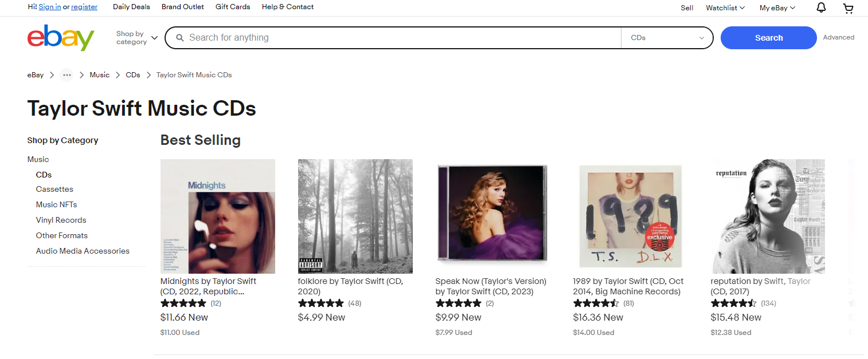The width and height of the screenshot is (868, 359).
Task: Click the star rating under Speak Now
Action: pos(459,303)
